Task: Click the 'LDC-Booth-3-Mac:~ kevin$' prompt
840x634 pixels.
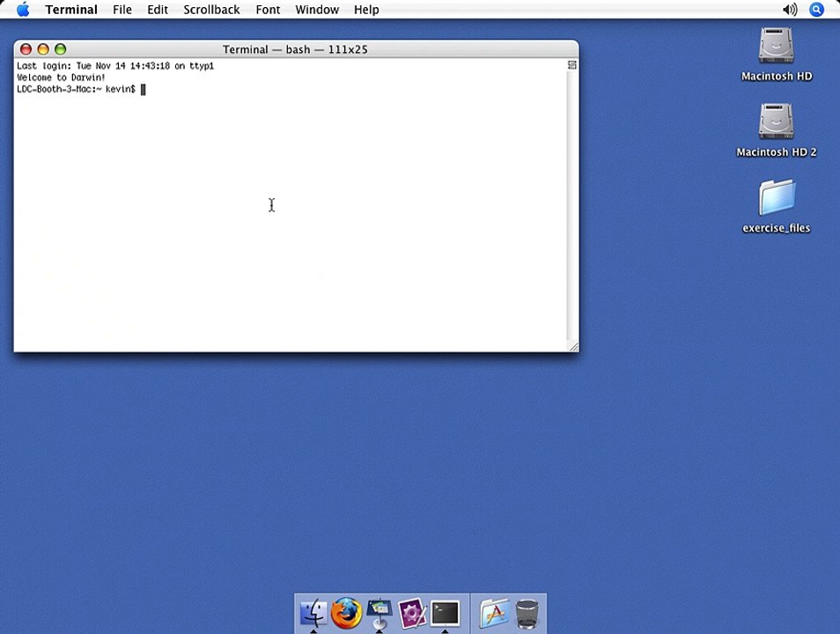Action: (x=76, y=89)
